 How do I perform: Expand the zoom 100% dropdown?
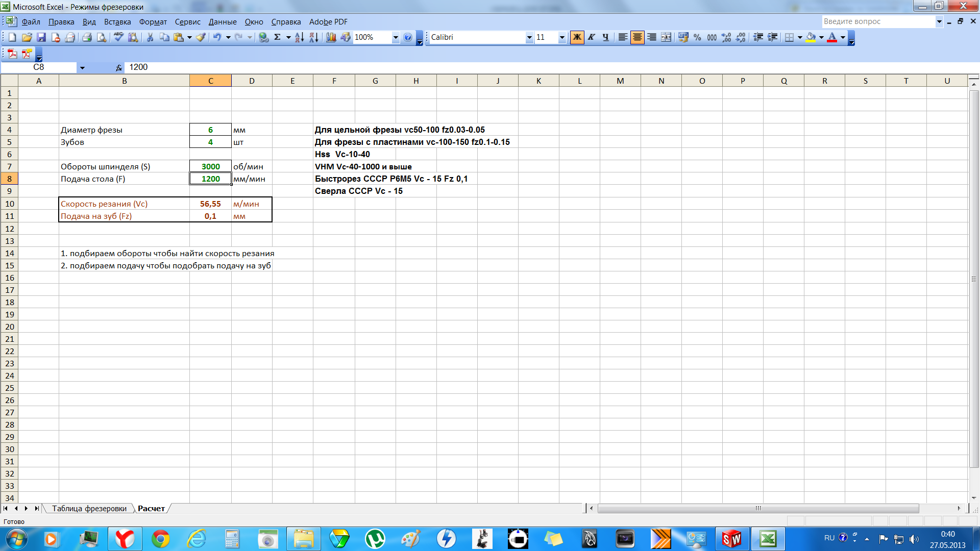click(395, 37)
